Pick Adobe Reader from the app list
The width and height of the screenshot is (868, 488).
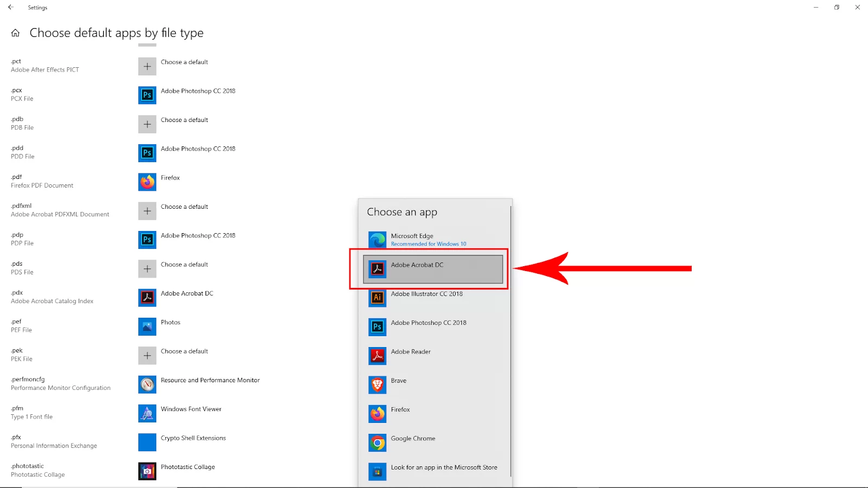433,356
